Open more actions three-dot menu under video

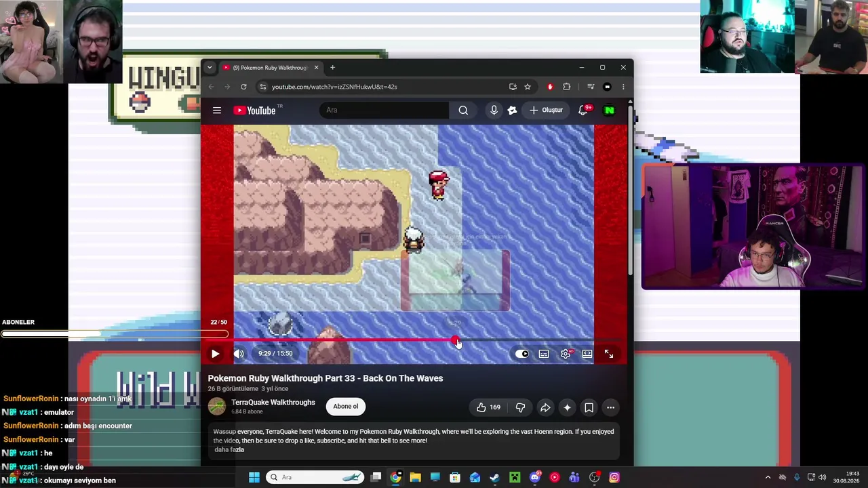(610, 407)
